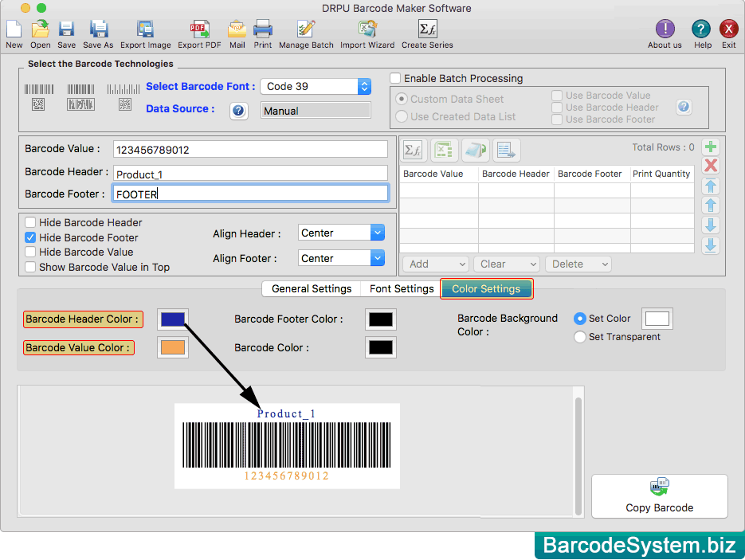Move row to bottom arrow

710,245
